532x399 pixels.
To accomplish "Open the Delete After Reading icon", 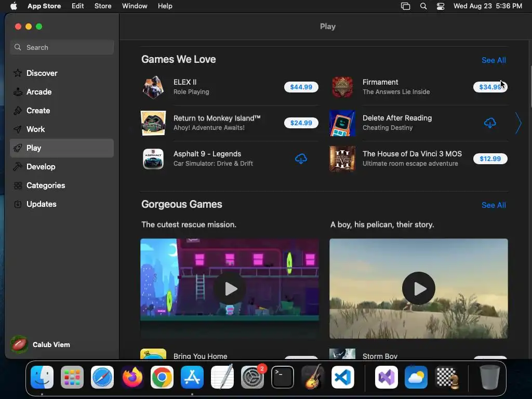I will pyautogui.click(x=342, y=123).
